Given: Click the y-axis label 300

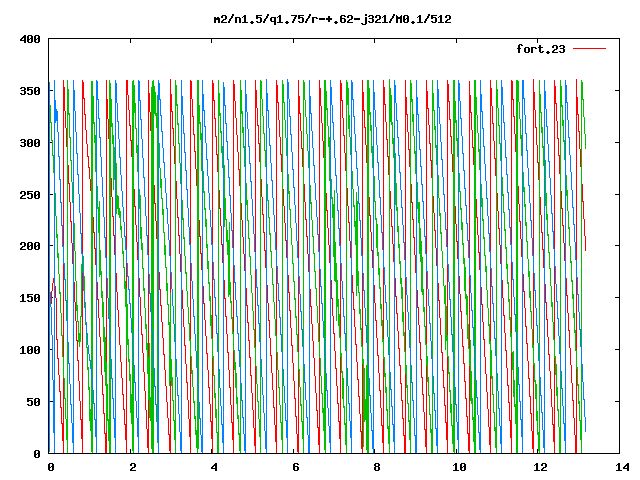Looking at the screenshot, I should tap(30, 143).
